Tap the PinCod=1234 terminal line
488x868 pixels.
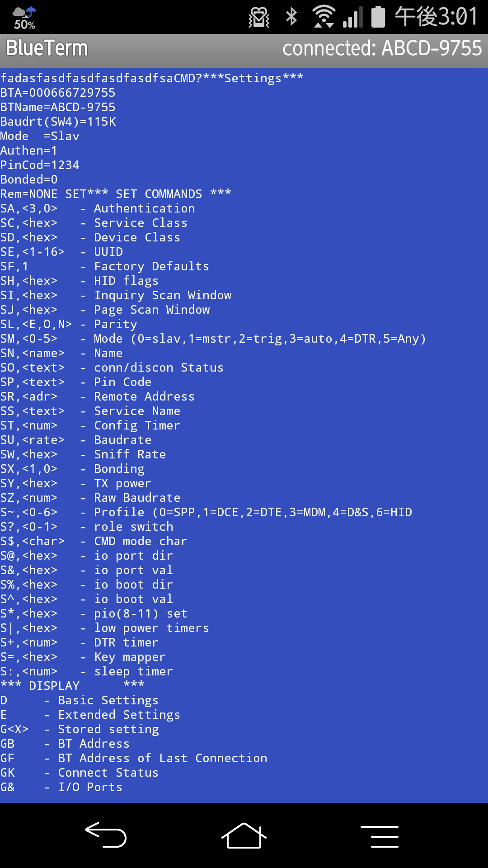(x=40, y=165)
